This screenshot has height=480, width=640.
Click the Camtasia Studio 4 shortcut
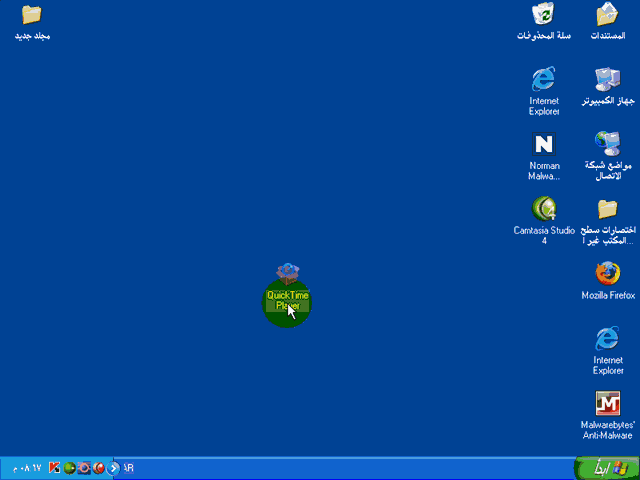click(x=544, y=209)
